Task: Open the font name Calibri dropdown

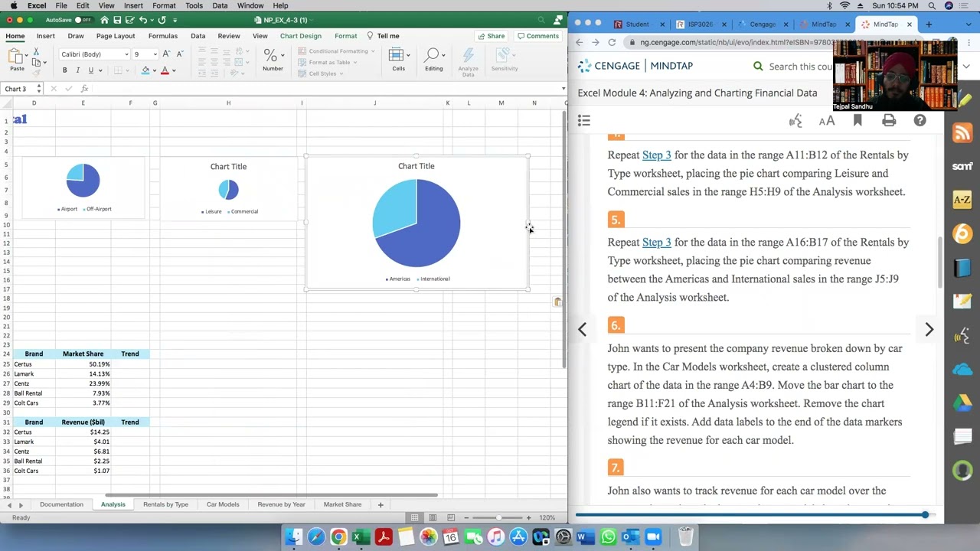Action: click(x=126, y=54)
